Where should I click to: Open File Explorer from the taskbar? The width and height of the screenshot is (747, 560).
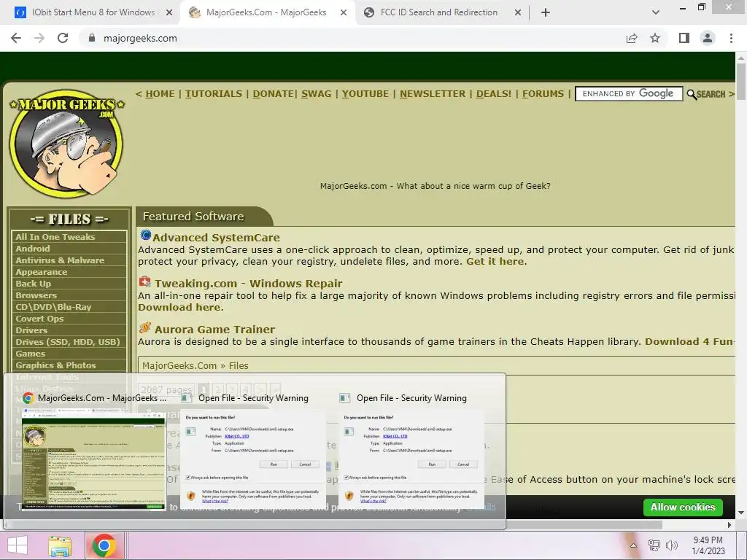60,545
